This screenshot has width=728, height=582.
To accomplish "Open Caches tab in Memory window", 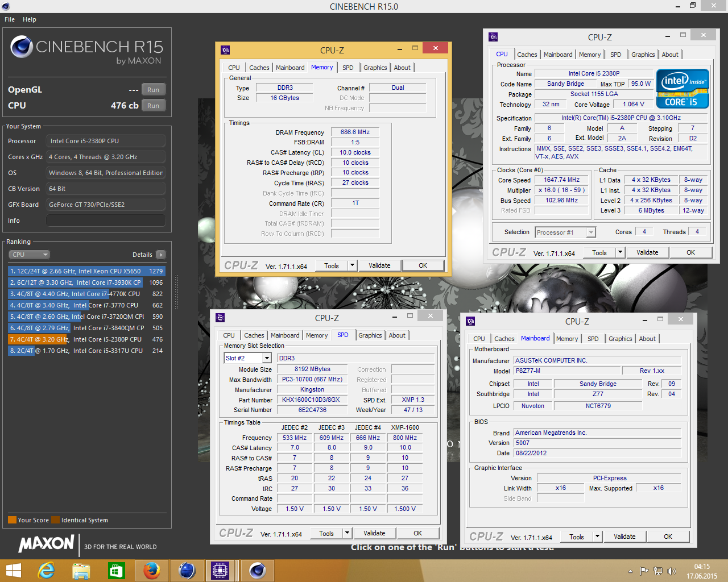I will (259, 68).
